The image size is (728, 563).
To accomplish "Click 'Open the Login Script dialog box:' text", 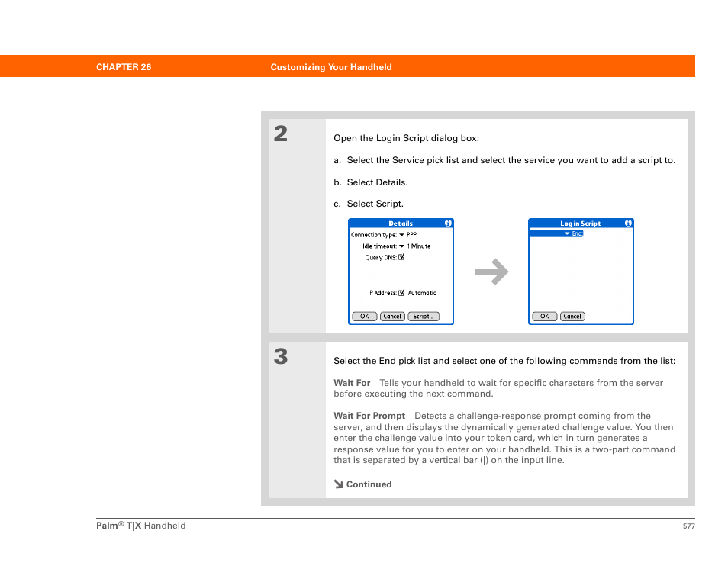I will tap(406, 138).
